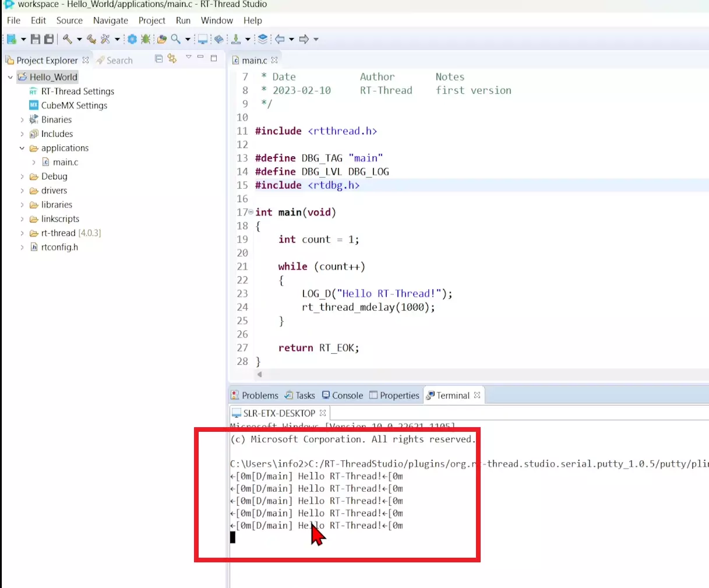Click the Open element folder toolbar icon
709x588 pixels.
[162, 39]
